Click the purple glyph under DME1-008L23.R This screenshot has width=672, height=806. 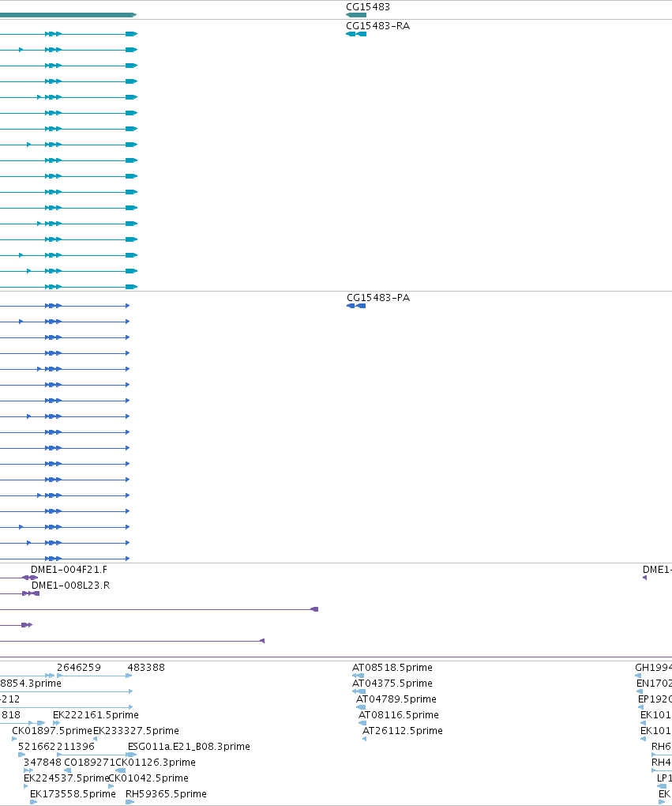coord(31,593)
